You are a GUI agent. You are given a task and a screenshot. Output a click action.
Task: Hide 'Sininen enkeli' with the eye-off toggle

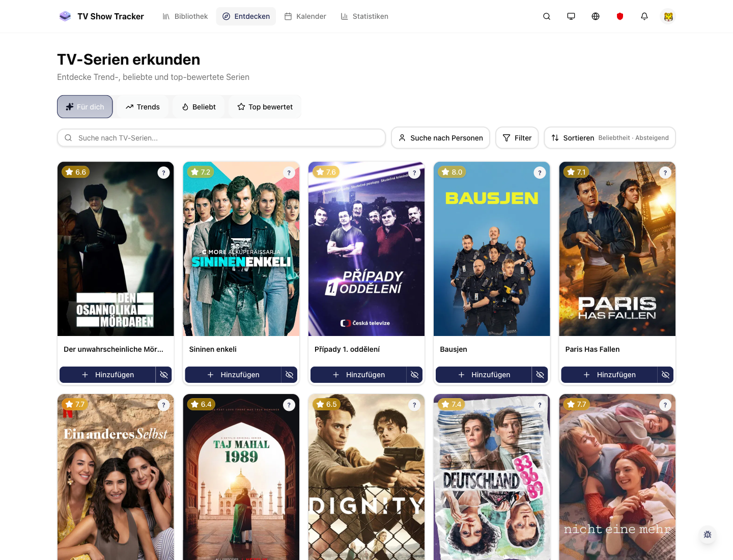tap(289, 375)
